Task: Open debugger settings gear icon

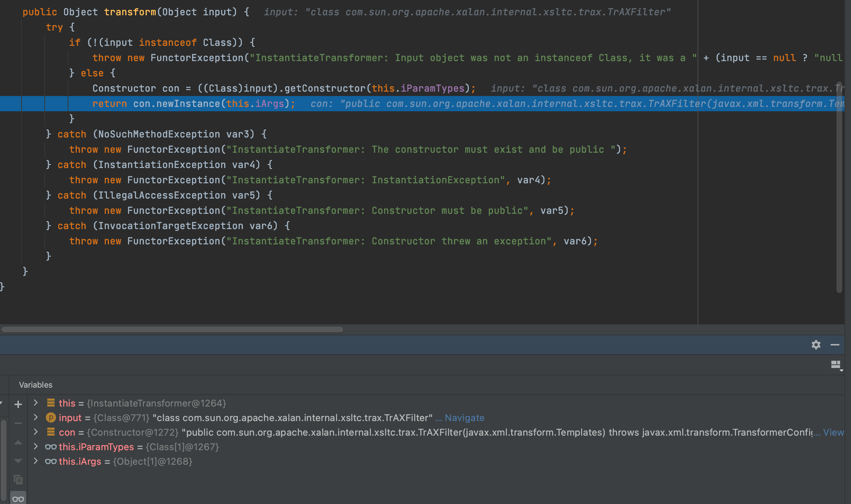Action: point(816,345)
